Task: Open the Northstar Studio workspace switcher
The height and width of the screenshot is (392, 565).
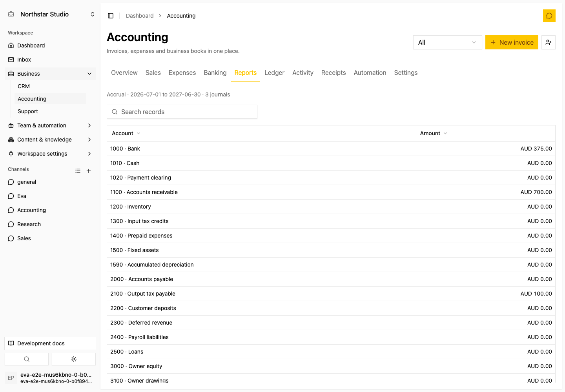Action: (x=50, y=14)
